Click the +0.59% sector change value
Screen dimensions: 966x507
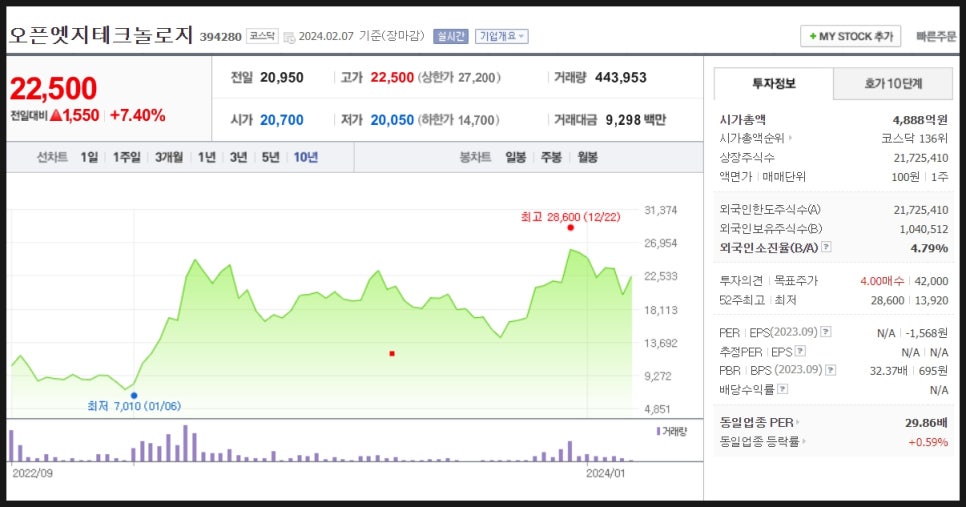(928, 442)
